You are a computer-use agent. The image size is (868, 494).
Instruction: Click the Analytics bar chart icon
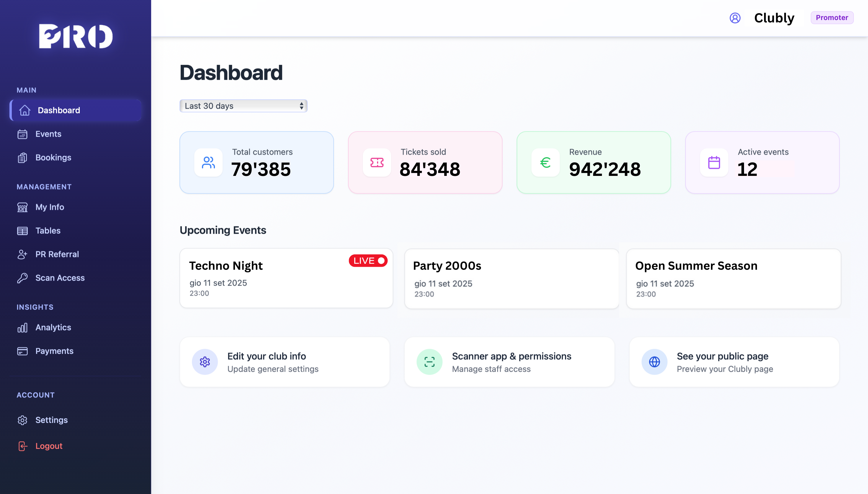click(x=22, y=327)
